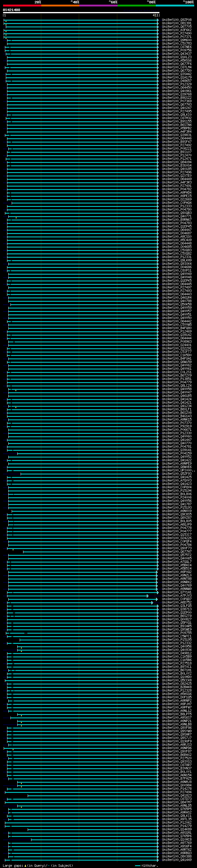The height and width of the screenshot is (868, 197).
Task: Select hit UniRef100_A9RJS3
Action: coord(176,744)
